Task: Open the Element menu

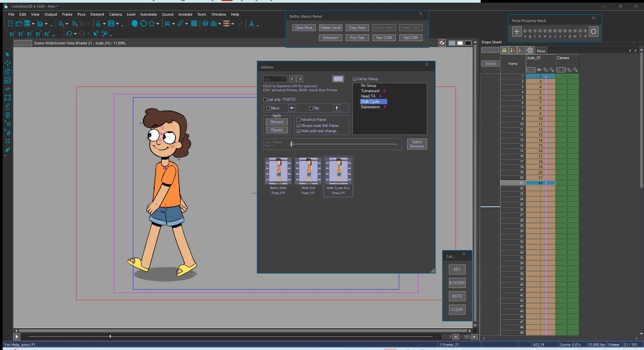Action: (97, 14)
